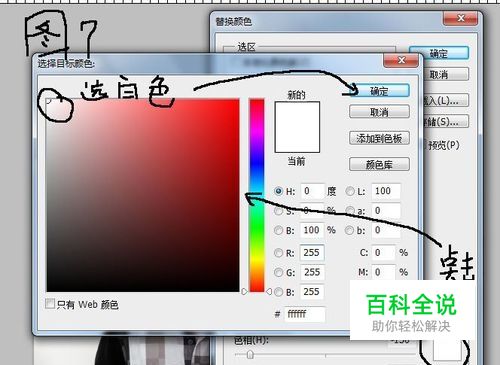500x365 pixels.
Task: Select the L lightness radio button
Action: [x=350, y=191]
